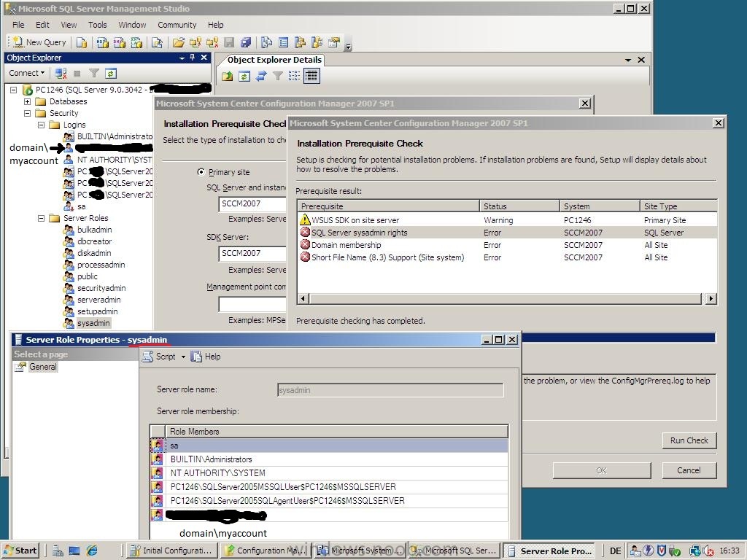The image size is (747, 560).
Task: Click the New Query toolbar button
Action: (39, 42)
